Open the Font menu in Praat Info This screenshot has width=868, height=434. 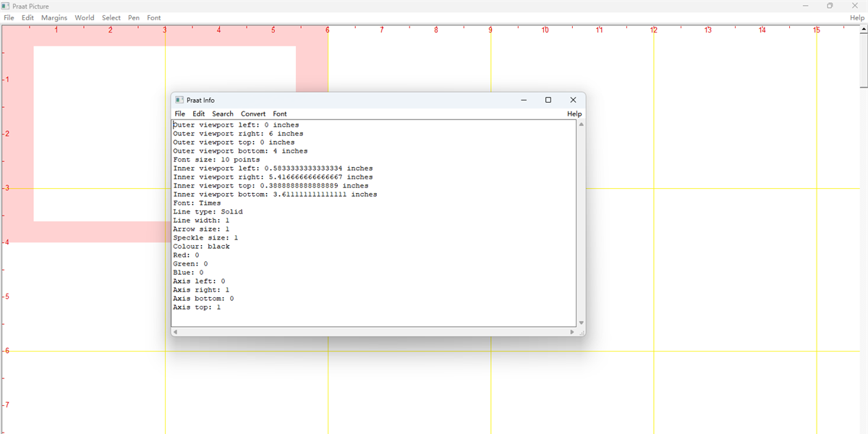279,114
